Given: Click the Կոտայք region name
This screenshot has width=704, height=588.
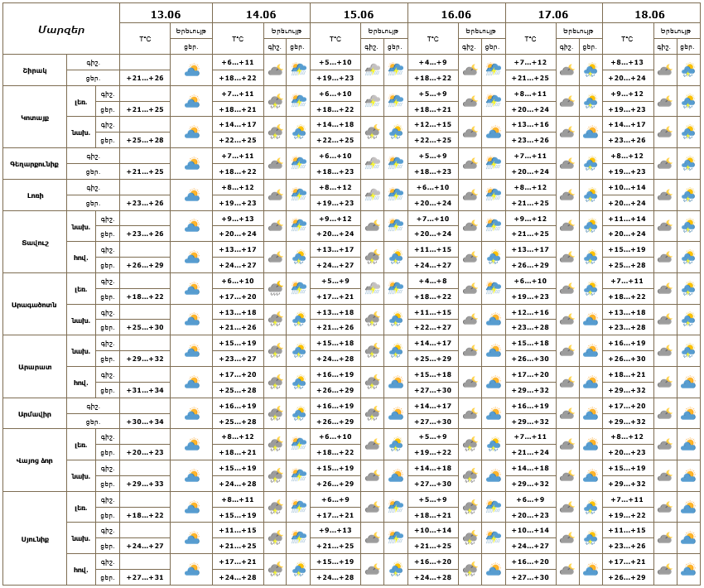Looking at the screenshot, I should click(x=35, y=118).
